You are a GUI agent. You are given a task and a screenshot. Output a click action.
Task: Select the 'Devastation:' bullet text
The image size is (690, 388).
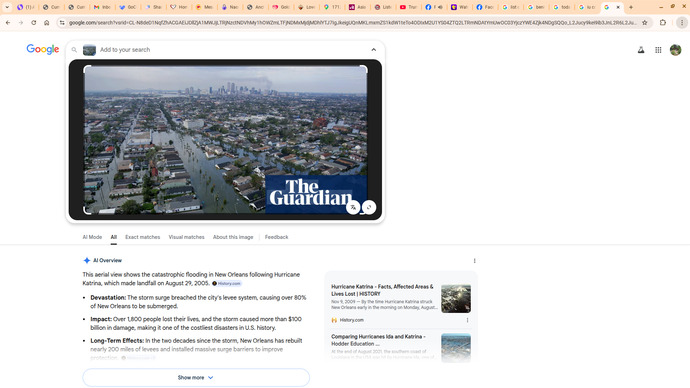click(108, 297)
